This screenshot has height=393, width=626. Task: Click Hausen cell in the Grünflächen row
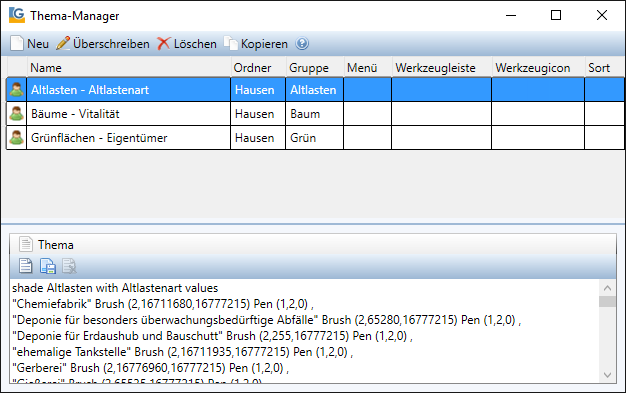point(258,138)
